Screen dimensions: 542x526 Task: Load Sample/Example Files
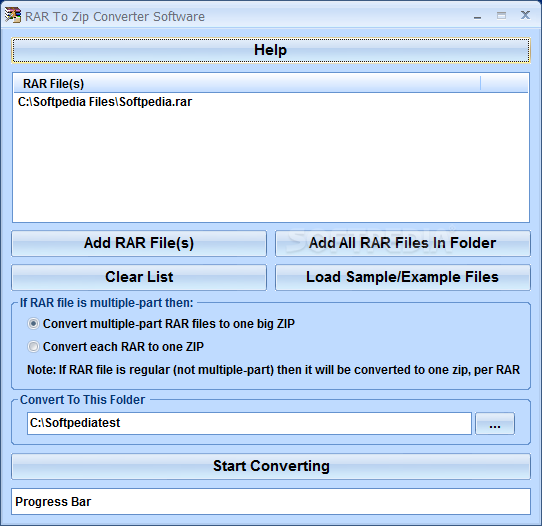[x=403, y=277]
